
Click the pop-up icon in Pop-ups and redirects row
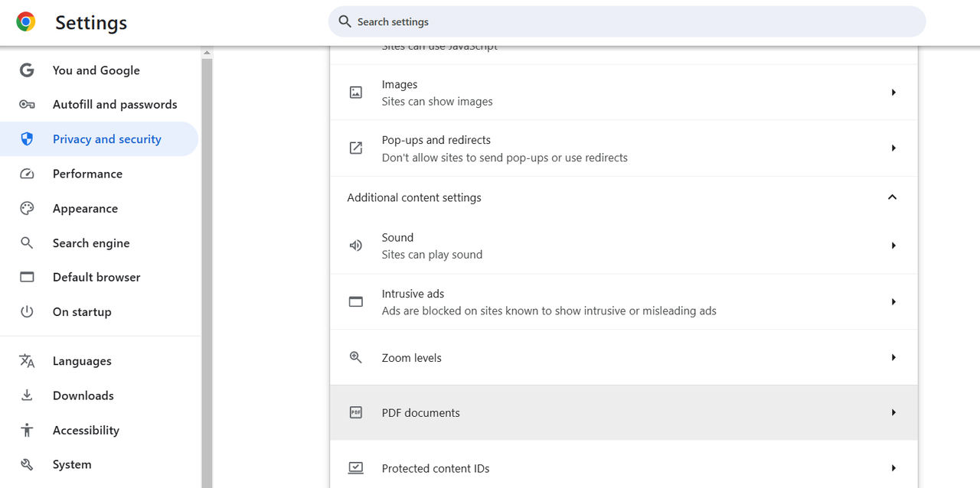(356, 148)
